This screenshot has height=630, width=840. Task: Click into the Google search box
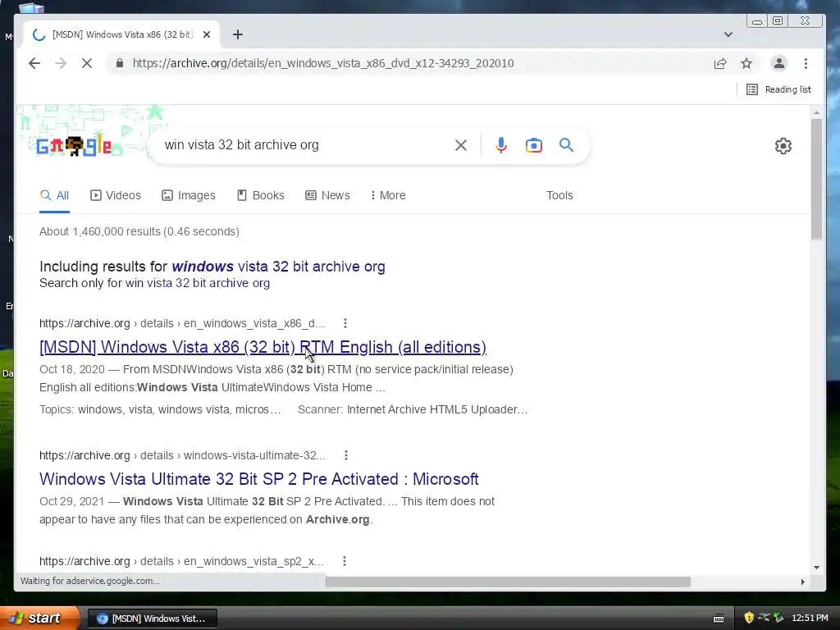305,145
